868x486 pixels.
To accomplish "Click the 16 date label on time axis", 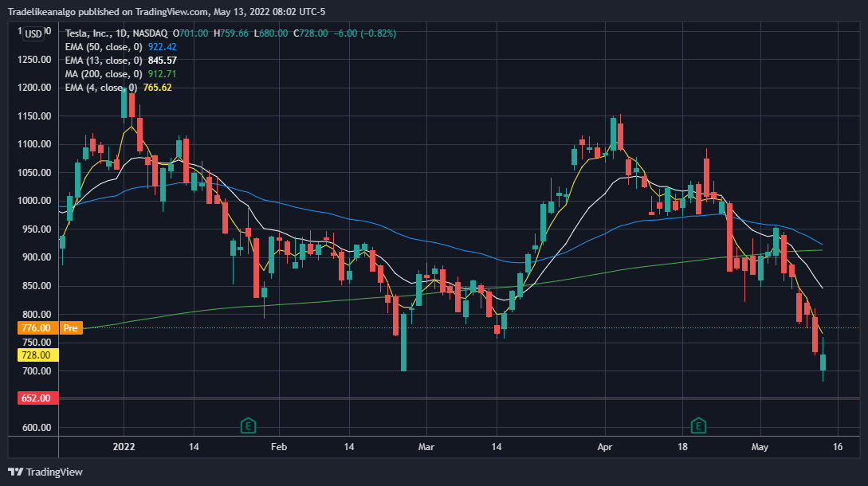I will pyautogui.click(x=838, y=447).
